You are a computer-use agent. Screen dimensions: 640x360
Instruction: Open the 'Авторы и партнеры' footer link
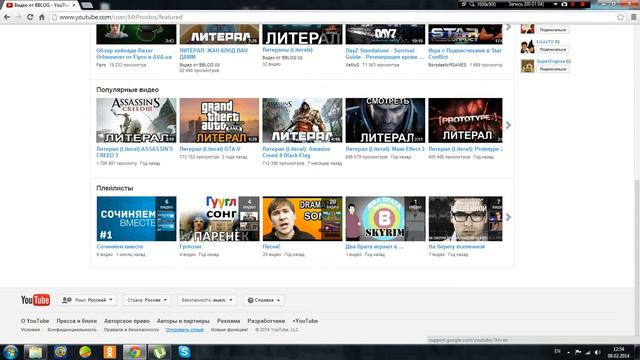point(183,321)
